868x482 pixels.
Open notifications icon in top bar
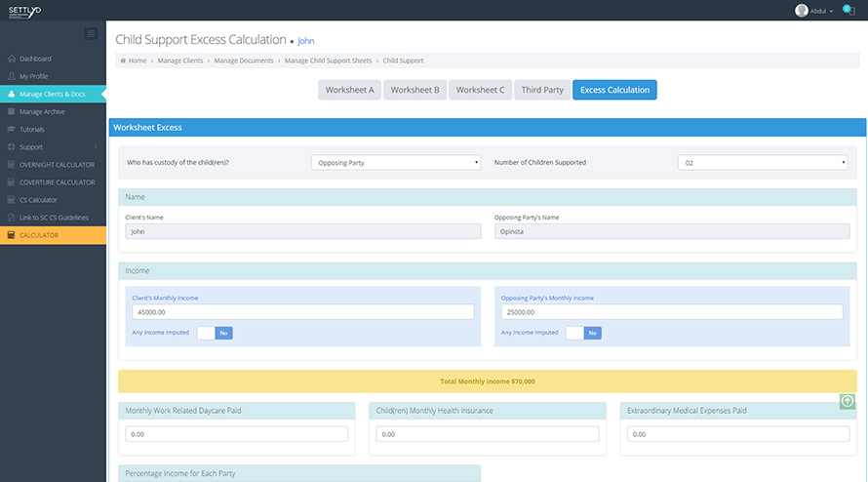848,10
